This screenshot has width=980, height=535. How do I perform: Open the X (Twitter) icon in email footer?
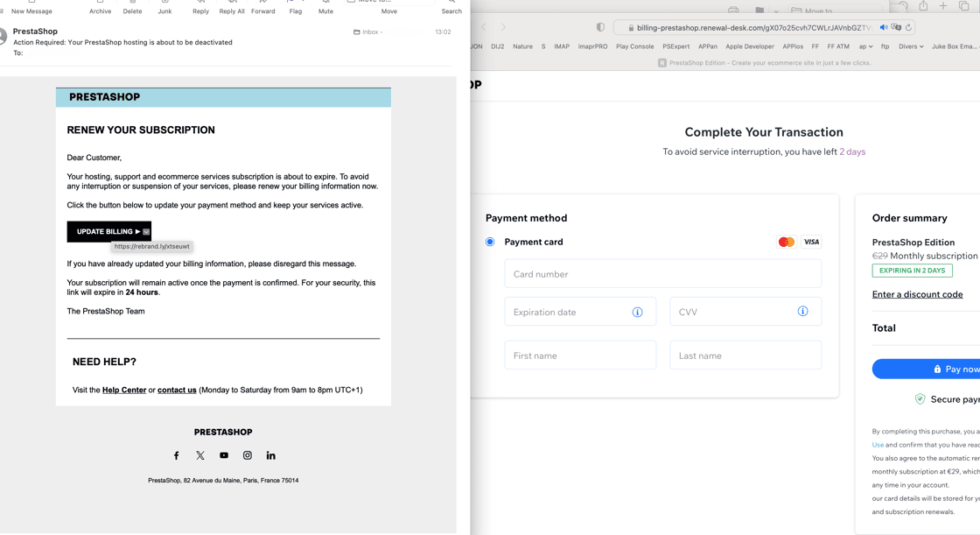coord(200,455)
